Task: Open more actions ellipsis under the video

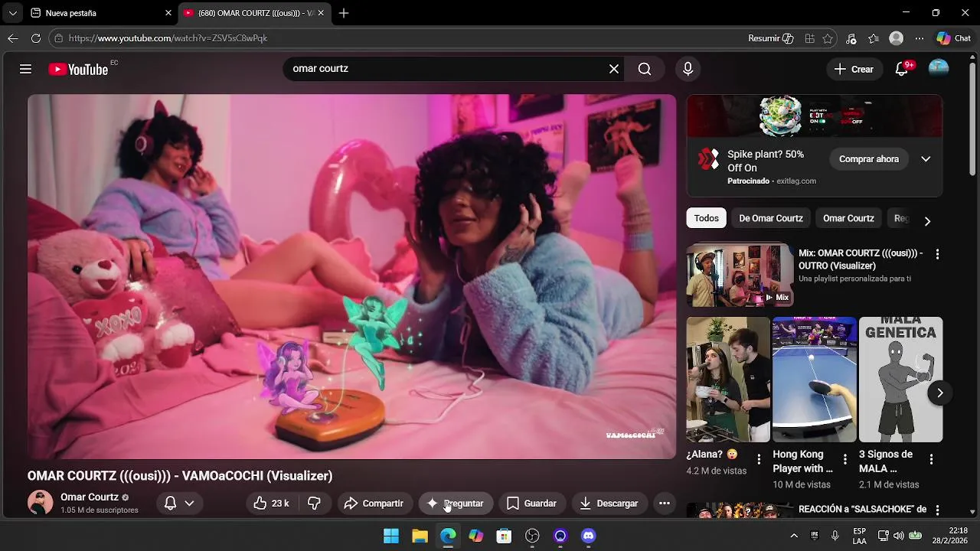Action: click(665, 504)
